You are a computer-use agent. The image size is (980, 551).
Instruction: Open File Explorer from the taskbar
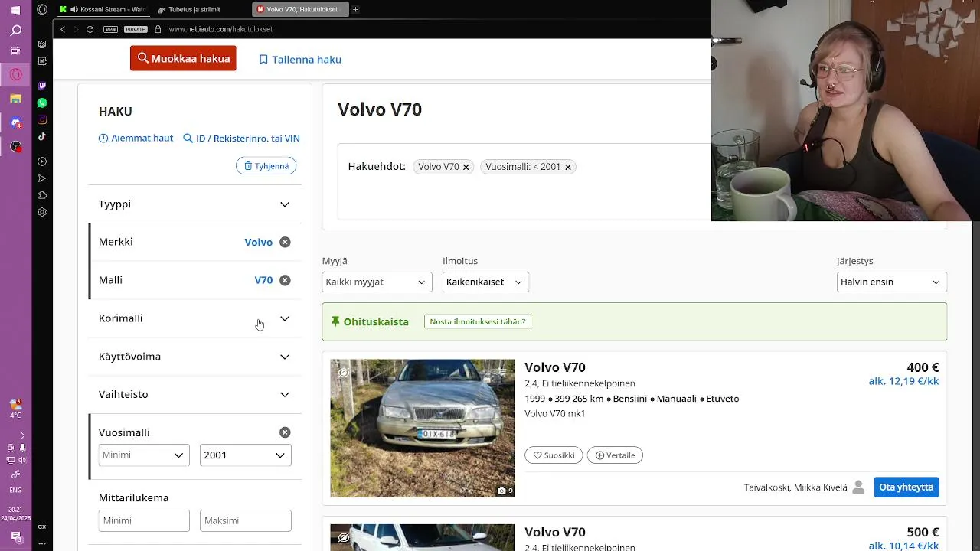click(15, 99)
